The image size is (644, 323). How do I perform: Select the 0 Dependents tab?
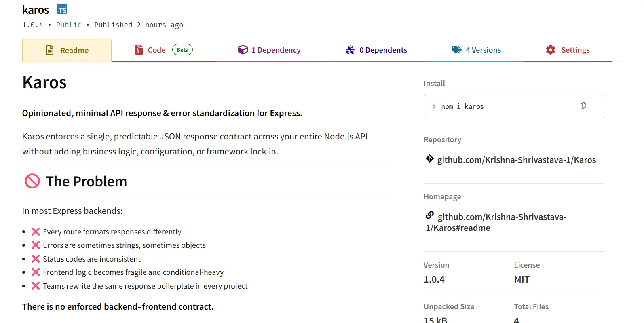point(383,49)
